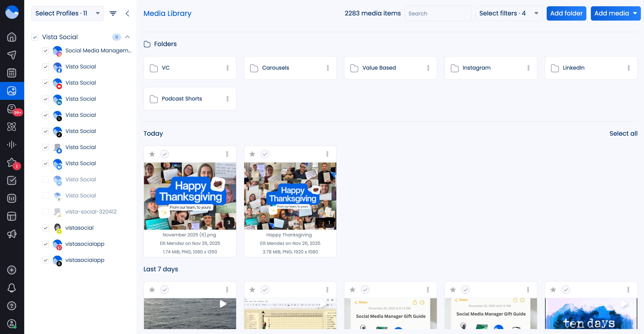Open the Calendar icon in sidebar
644x334 pixels.
12,73
